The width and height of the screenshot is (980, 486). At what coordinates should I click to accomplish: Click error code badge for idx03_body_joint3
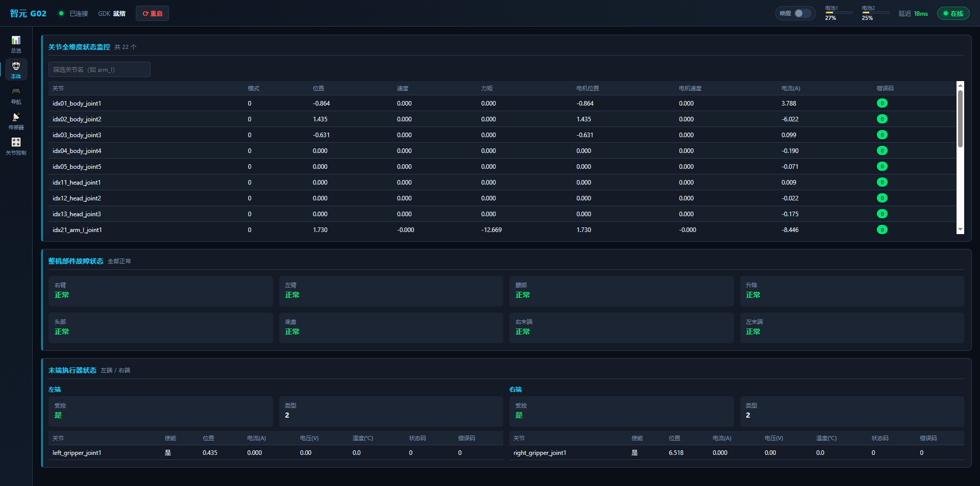coord(882,135)
